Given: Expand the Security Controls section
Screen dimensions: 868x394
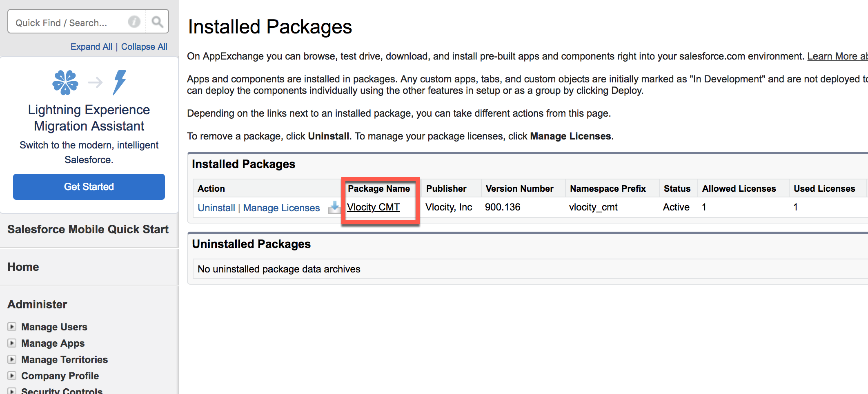Looking at the screenshot, I should 12,391.
